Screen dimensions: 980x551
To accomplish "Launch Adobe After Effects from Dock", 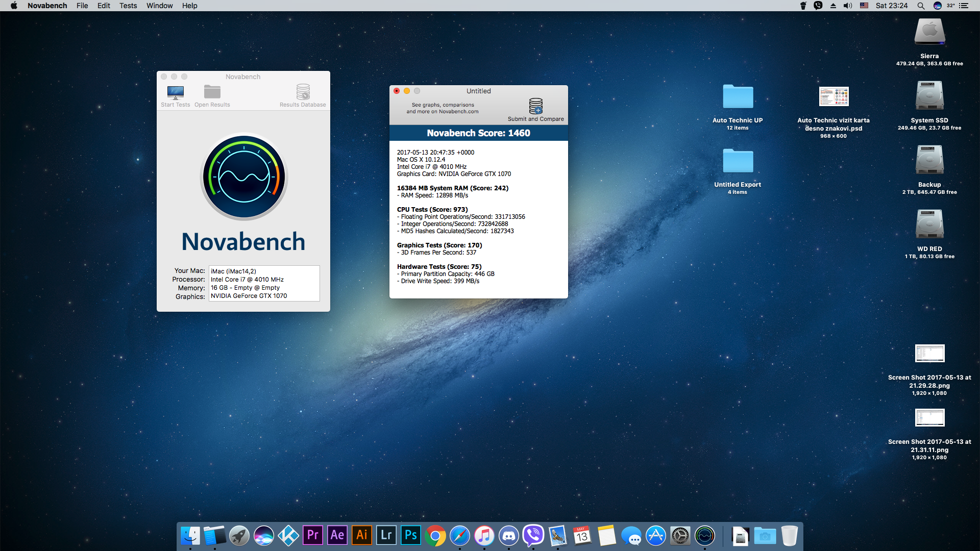I will pos(337,535).
